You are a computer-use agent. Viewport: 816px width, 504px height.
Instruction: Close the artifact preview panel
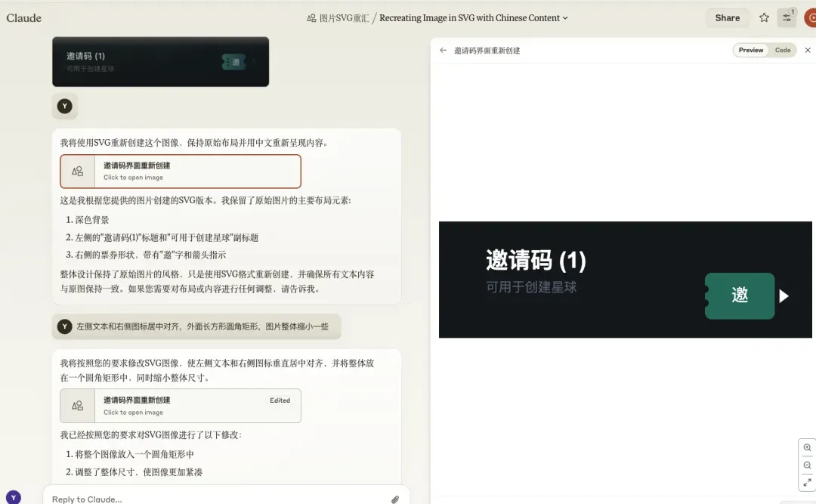tap(808, 50)
